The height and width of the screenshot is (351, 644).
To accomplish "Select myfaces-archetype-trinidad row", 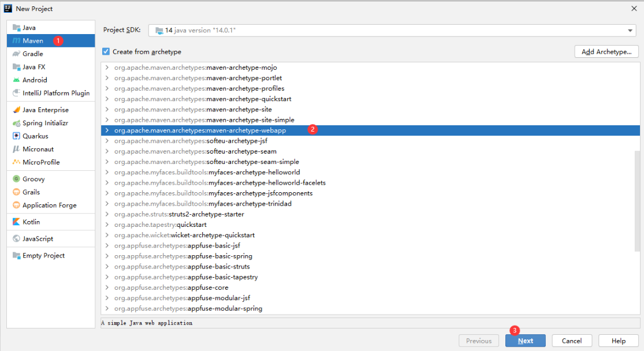I will coord(370,204).
